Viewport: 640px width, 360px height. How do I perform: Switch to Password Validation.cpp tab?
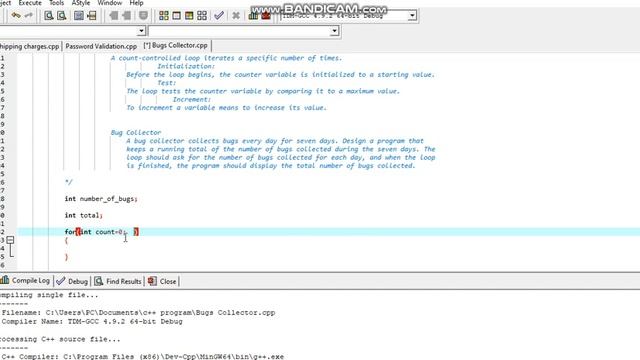[x=101, y=46]
